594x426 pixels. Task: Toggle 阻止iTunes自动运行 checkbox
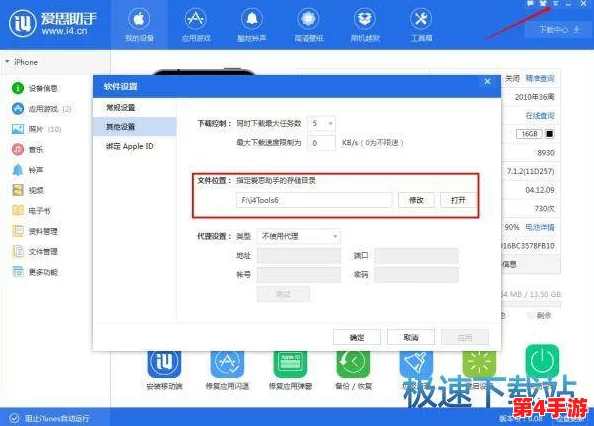(14, 418)
